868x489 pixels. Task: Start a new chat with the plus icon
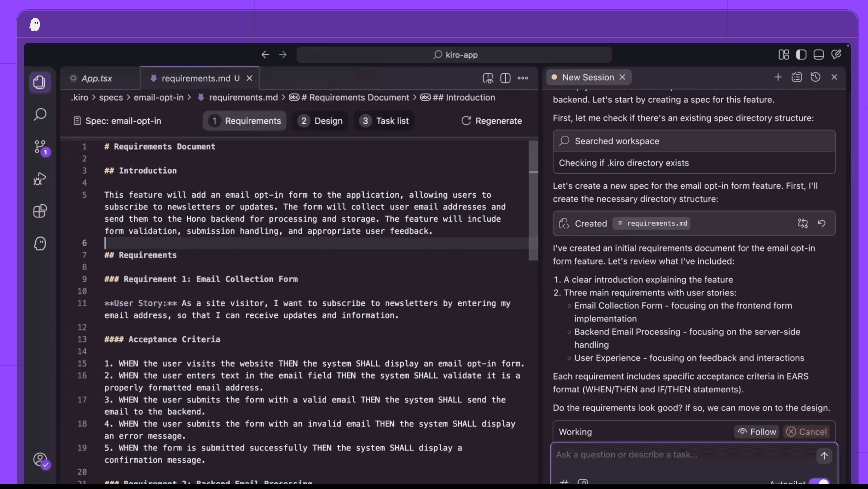point(778,77)
